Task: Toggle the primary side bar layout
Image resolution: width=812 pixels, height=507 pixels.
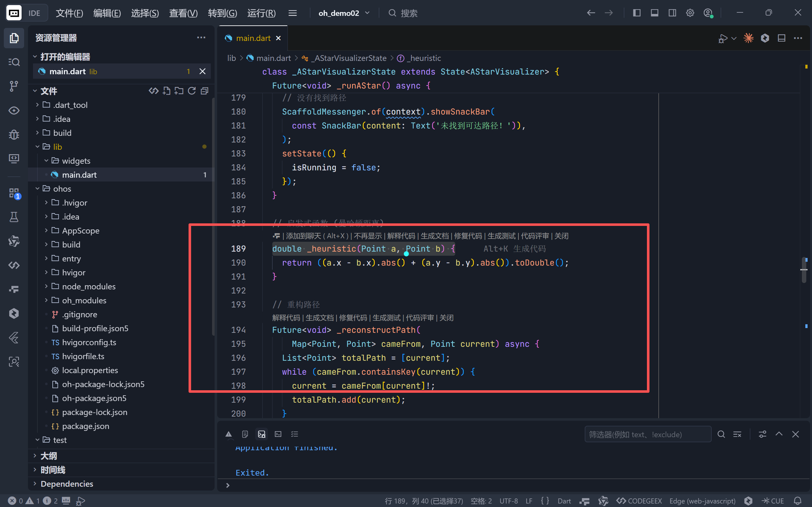Action: [636, 13]
